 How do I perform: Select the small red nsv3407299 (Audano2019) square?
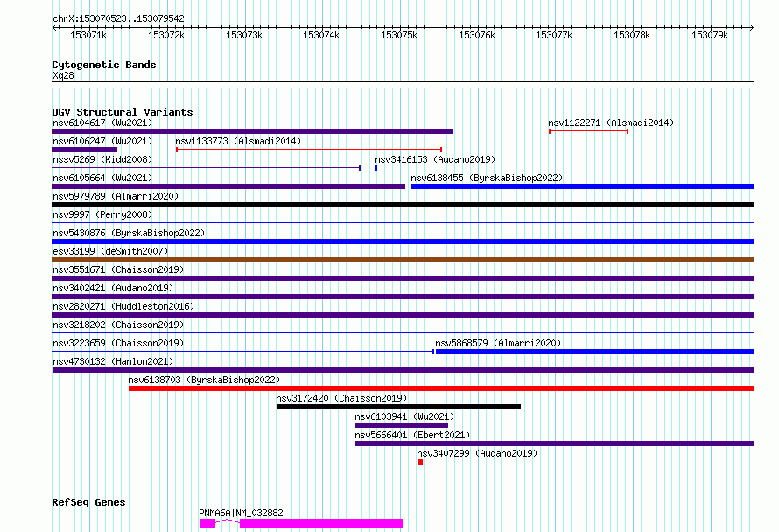(420, 462)
